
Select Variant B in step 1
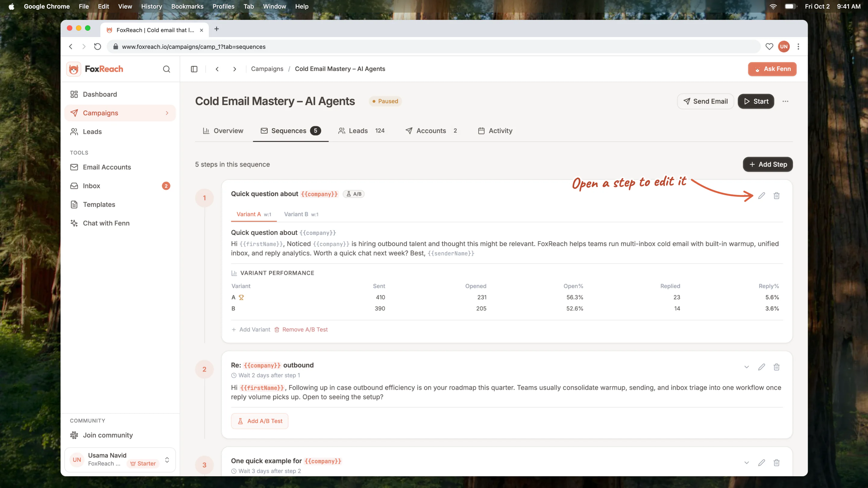[301, 214]
